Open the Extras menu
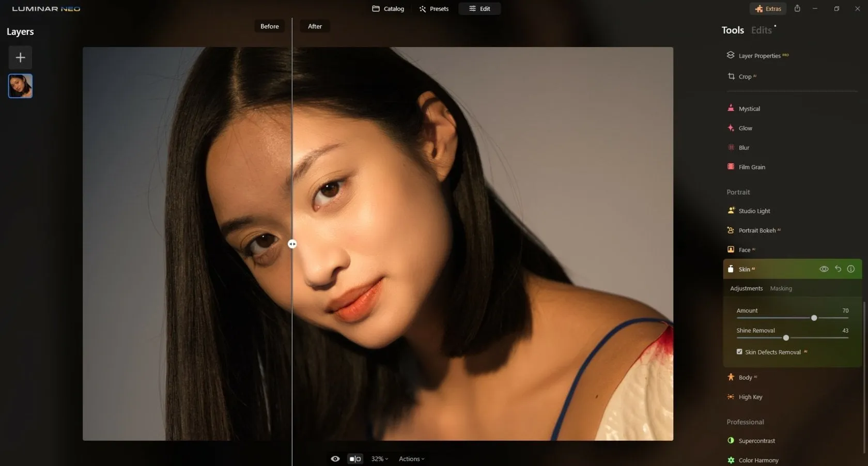This screenshot has width=868, height=466. pyautogui.click(x=767, y=8)
